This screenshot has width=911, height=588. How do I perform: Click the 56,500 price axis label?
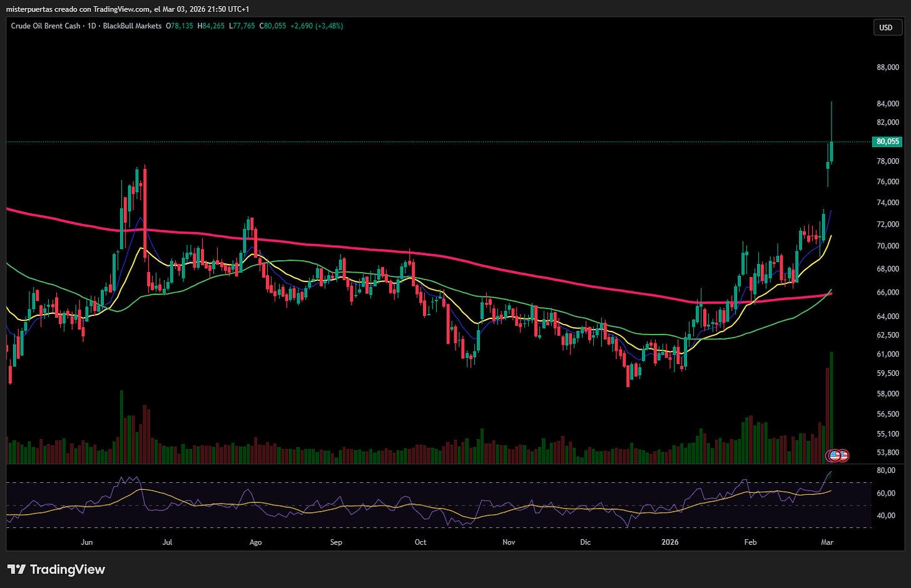pos(888,414)
